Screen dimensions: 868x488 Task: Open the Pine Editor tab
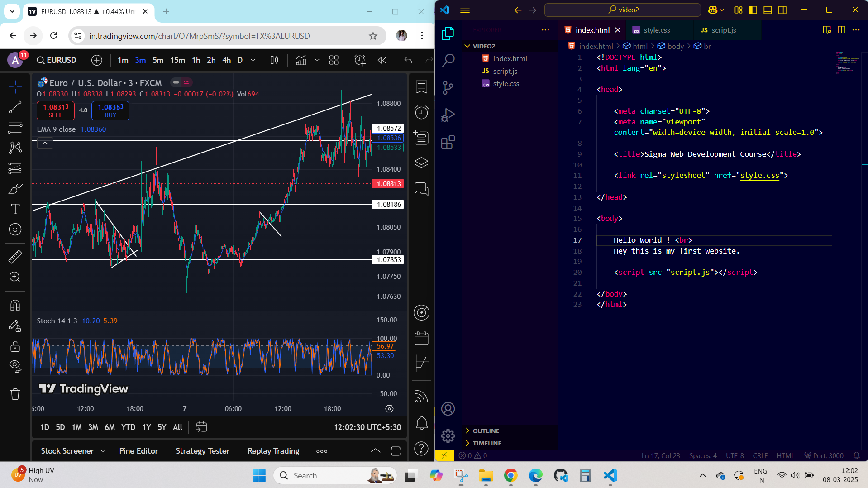coord(138,451)
